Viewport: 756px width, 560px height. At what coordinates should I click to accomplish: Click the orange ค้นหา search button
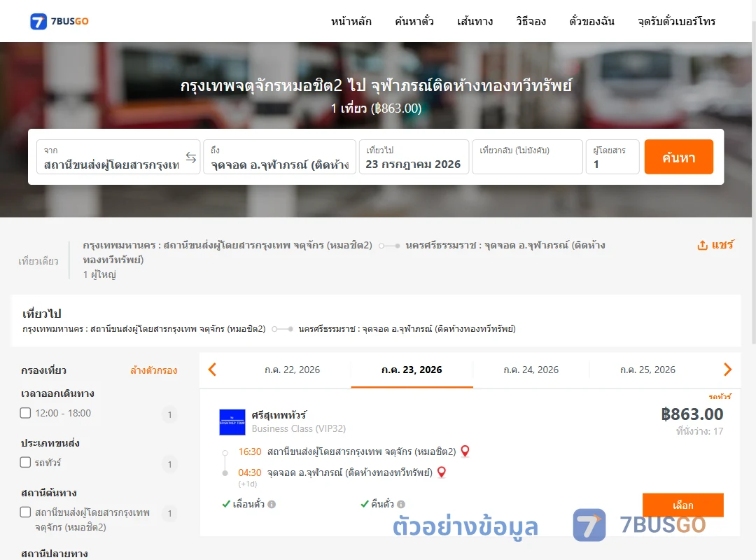678,157
